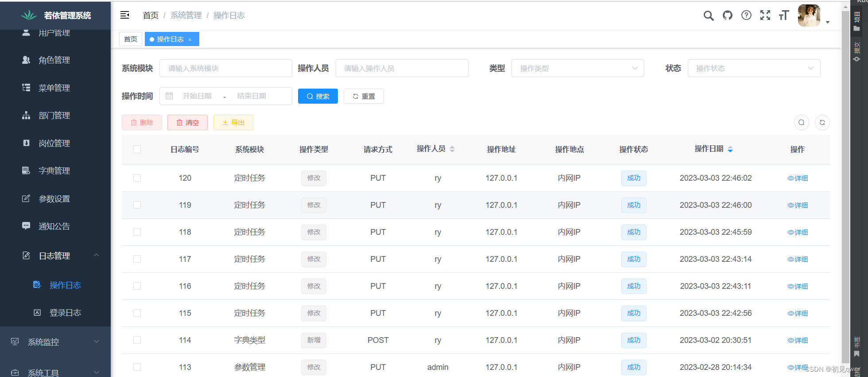Image resolution: width=868 pixels, height=377 pixels.
Task: Click the admin cell in log 113
Action: pos(438,367)
